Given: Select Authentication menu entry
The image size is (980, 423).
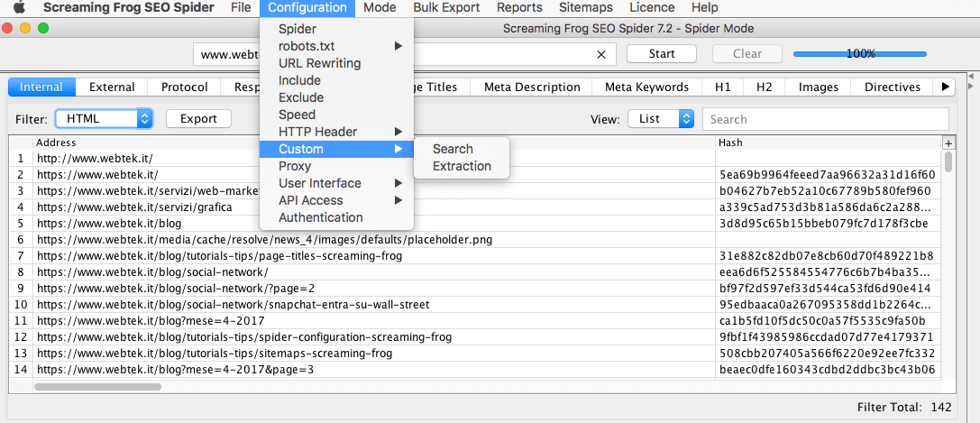Looking at the screenshot, I should point(336,217).
